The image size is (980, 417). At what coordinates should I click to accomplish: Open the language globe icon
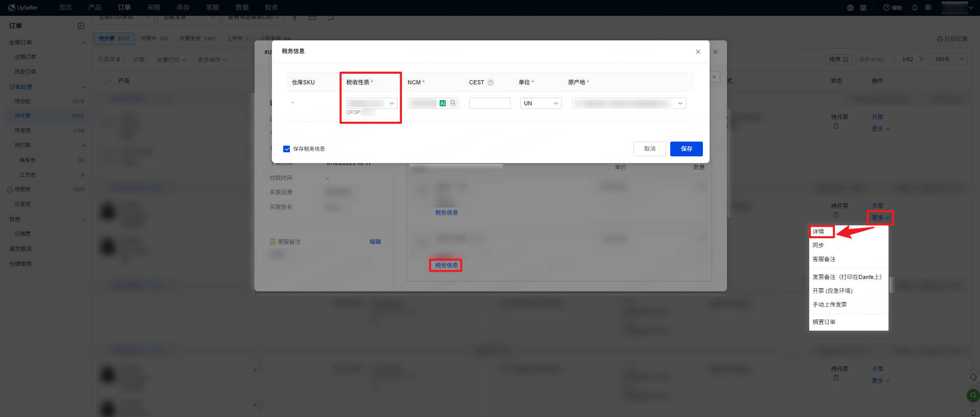pos(850,8)
